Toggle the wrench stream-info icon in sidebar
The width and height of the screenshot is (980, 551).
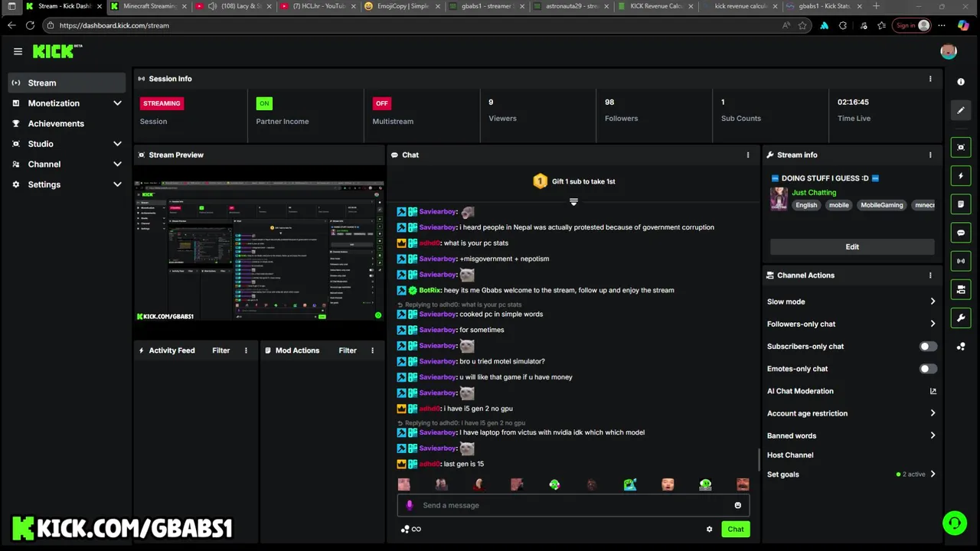(961, 318)
